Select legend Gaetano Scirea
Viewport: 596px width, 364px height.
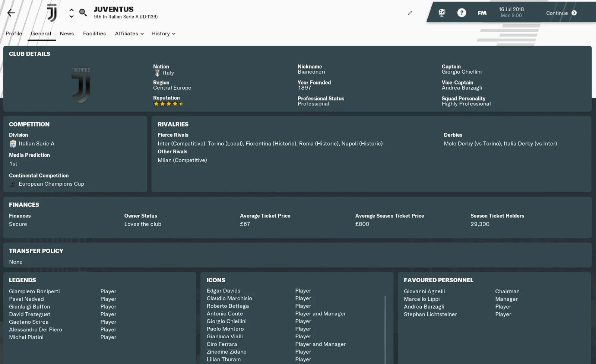29,322
